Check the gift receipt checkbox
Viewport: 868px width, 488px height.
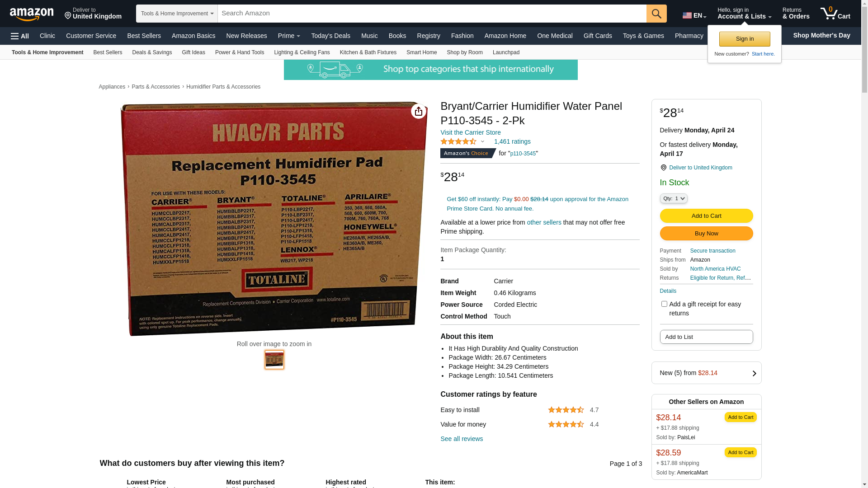[664, 304]
